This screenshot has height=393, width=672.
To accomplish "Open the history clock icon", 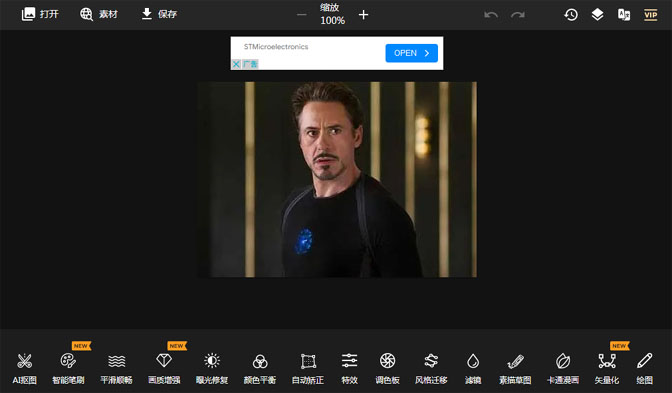I will click(x=571, y=15).
